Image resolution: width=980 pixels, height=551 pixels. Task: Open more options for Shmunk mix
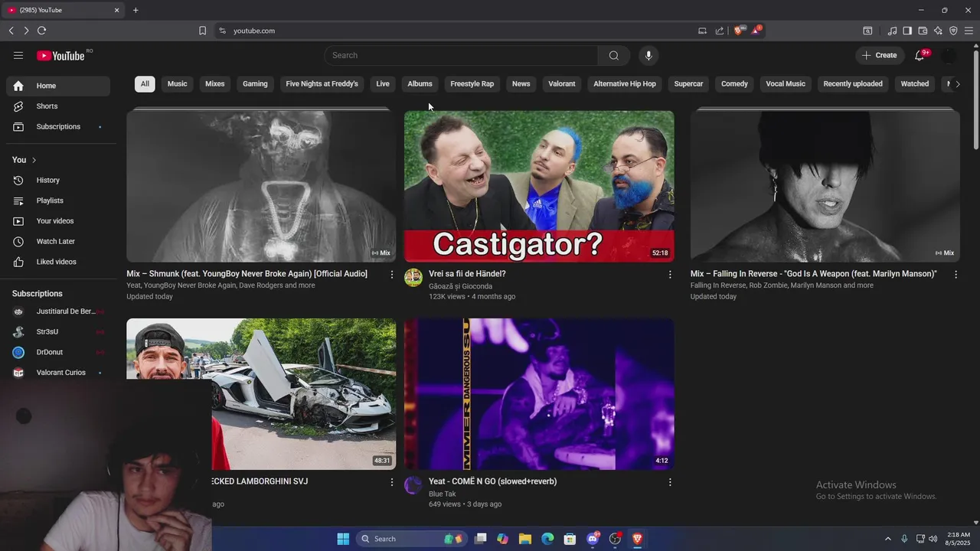click(x=392, y=274)
